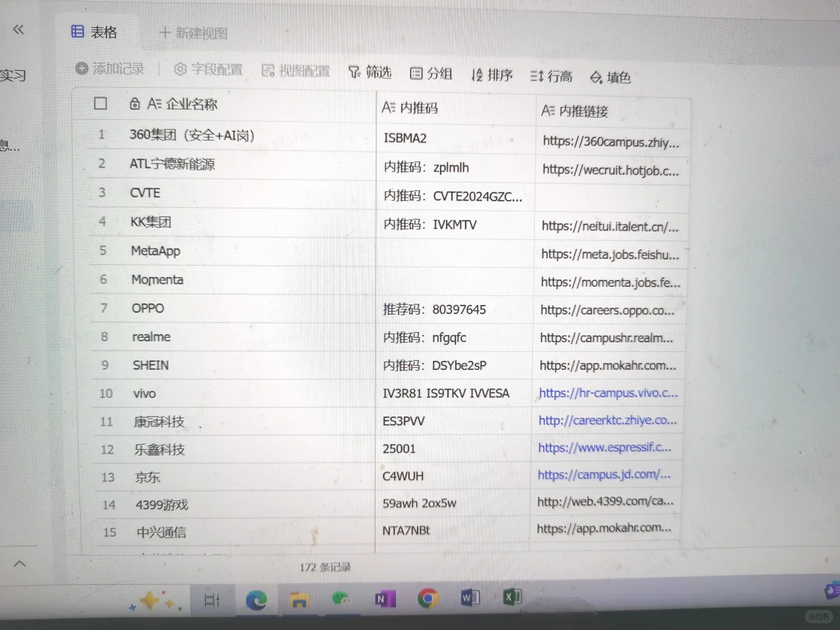Select the SHEIN cell
Image resolution: width=840 pixels, height=630 pixels.
click(x=150, y=365)
